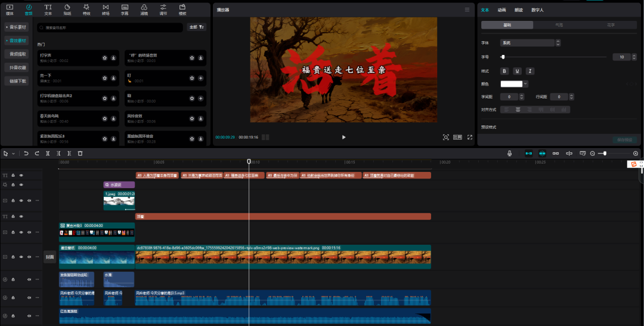
Task: Lock the 1.jpeg video track
Action: pyautogui.click(x=13, y=201)
